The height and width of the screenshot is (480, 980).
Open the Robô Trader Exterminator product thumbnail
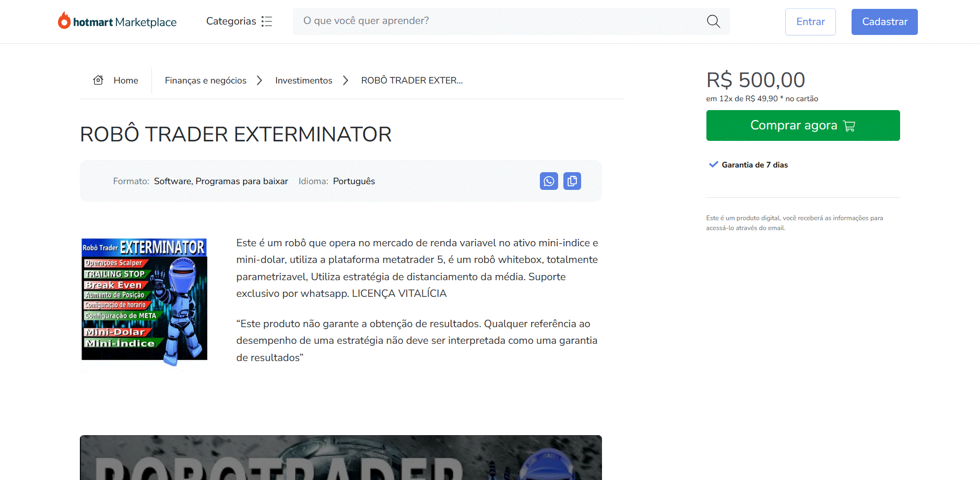[144, 302]
